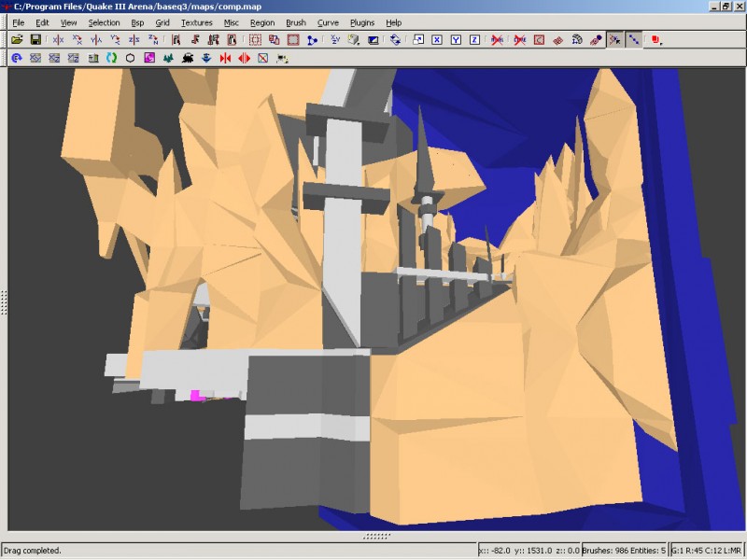Click the blue circular arrows icon in the top toolbar
The image size is (747, 560).
tap(395, 40)
